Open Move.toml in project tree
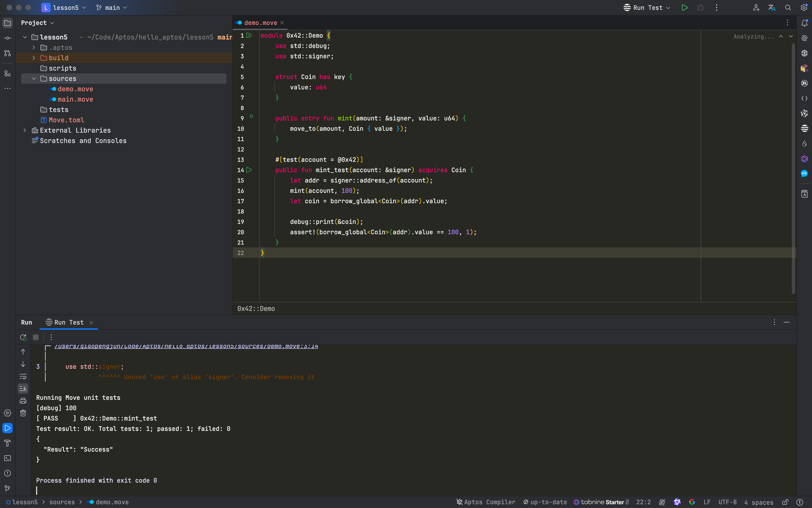 point(66,120)
